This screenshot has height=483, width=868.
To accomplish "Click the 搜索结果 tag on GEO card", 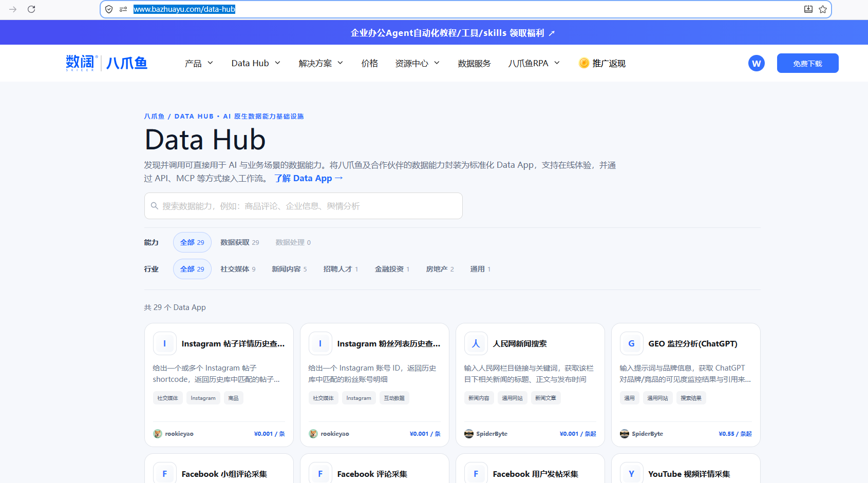I will coord(691,398).
